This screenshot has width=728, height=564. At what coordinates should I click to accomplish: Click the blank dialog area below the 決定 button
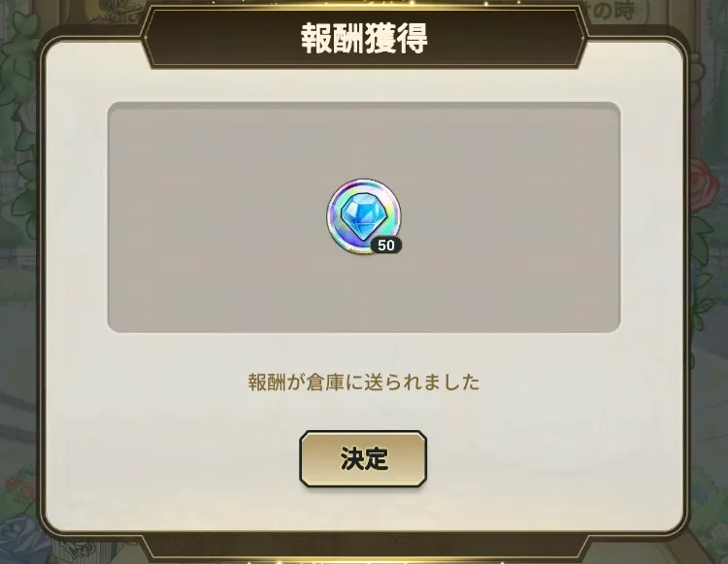(363, 509)
